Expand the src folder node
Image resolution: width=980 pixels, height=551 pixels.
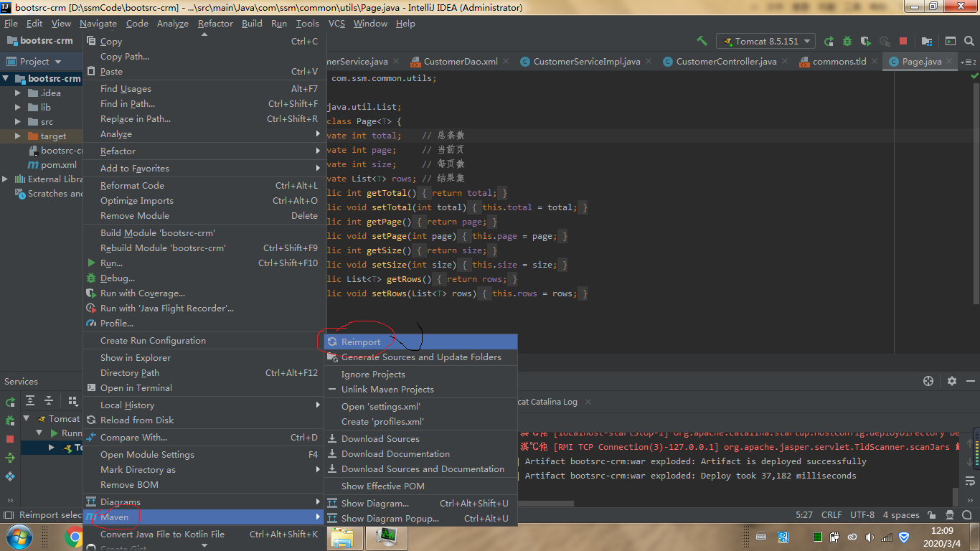(19, 122)
